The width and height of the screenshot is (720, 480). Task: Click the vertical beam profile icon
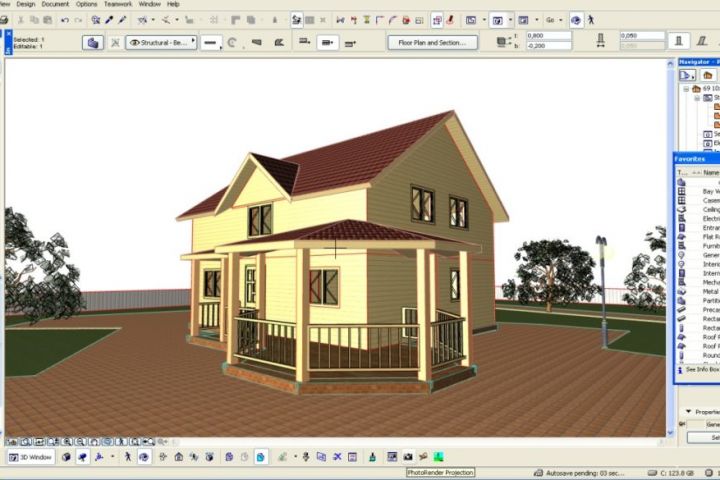679,41
